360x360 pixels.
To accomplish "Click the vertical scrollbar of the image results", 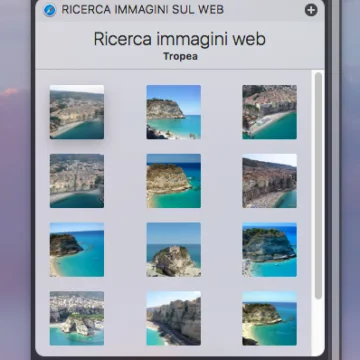I will click(318, 185).
